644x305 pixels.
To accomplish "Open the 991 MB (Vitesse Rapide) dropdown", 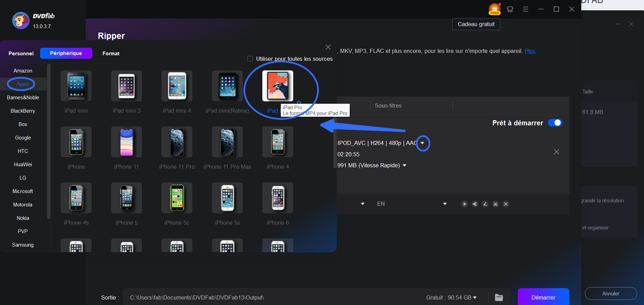I will pos(404,165).
